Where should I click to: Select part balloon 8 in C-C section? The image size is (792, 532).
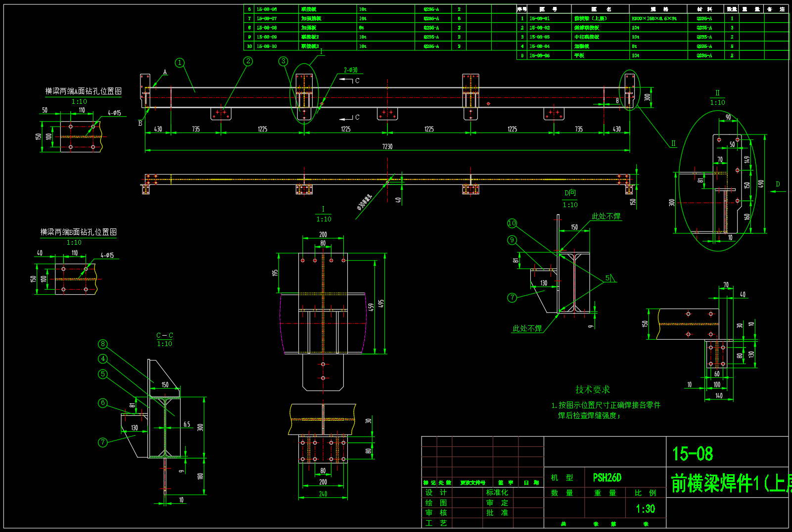click(103, 344)
